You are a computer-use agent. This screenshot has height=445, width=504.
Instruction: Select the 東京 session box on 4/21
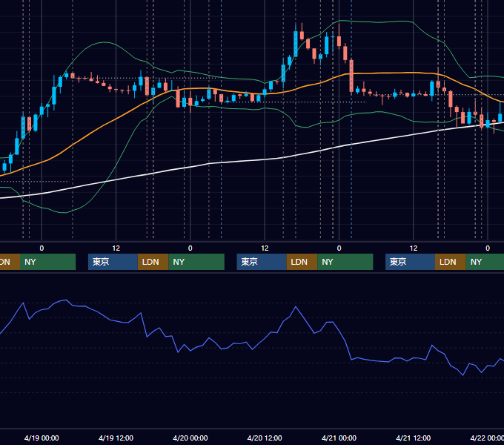point(410,262)
